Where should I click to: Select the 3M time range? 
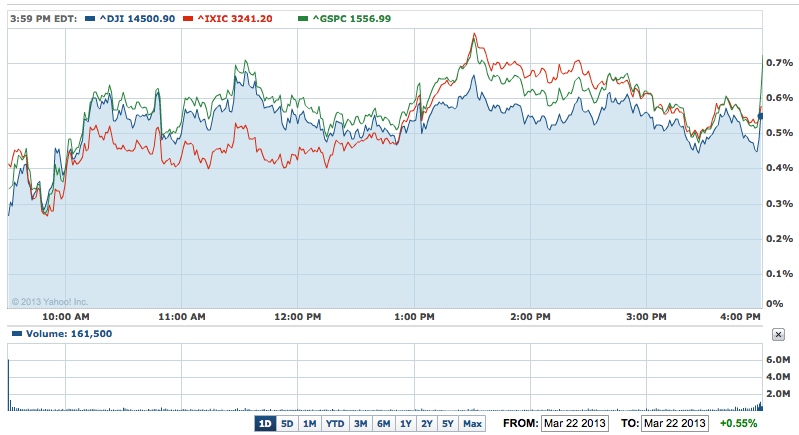361,424
